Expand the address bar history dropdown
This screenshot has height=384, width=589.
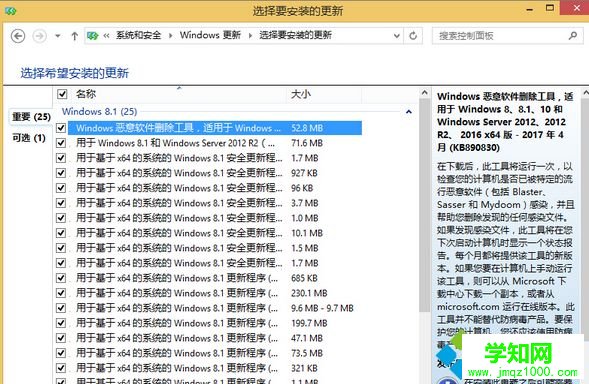pyautogui.click(x=396, y=36)
